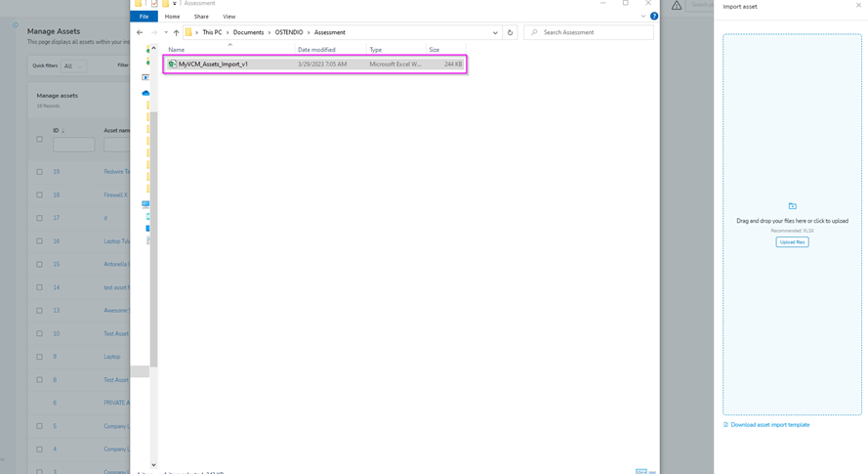Click OSTENDIO in the address path
The width and height of the screenshot is (868, 474).
coord(289,32)
